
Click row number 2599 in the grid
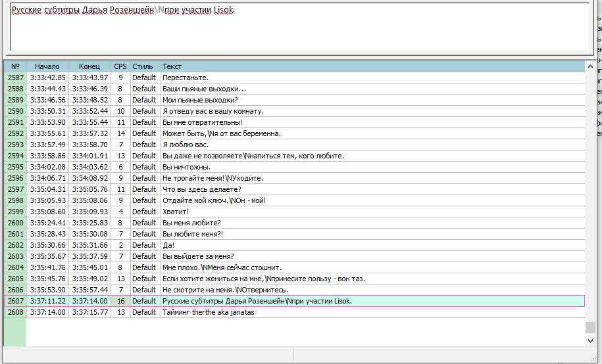coord(15,212)
